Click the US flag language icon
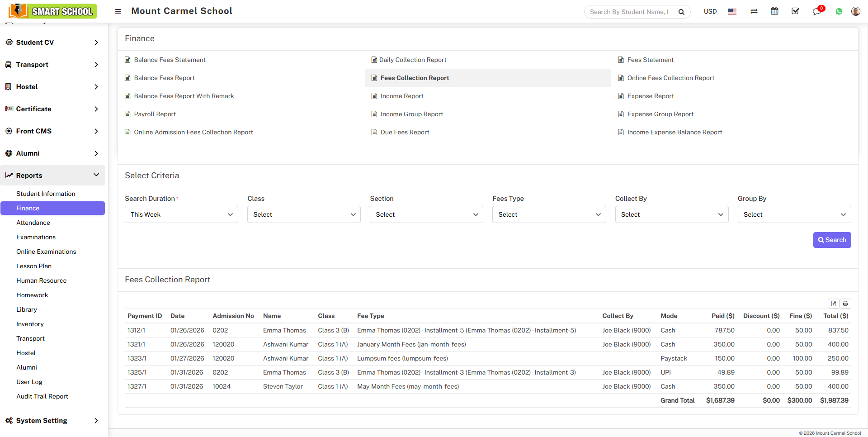 732,11
